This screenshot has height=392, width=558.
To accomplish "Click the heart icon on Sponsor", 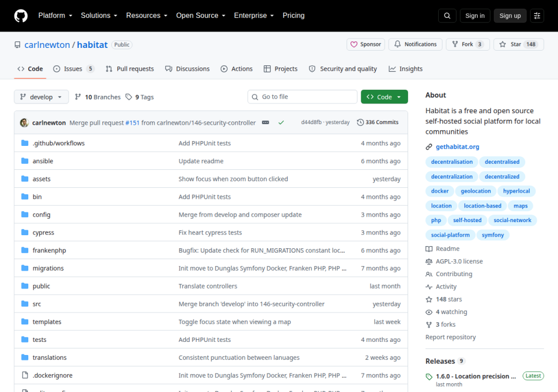I will pyautogui.click(x=354, y=45).
